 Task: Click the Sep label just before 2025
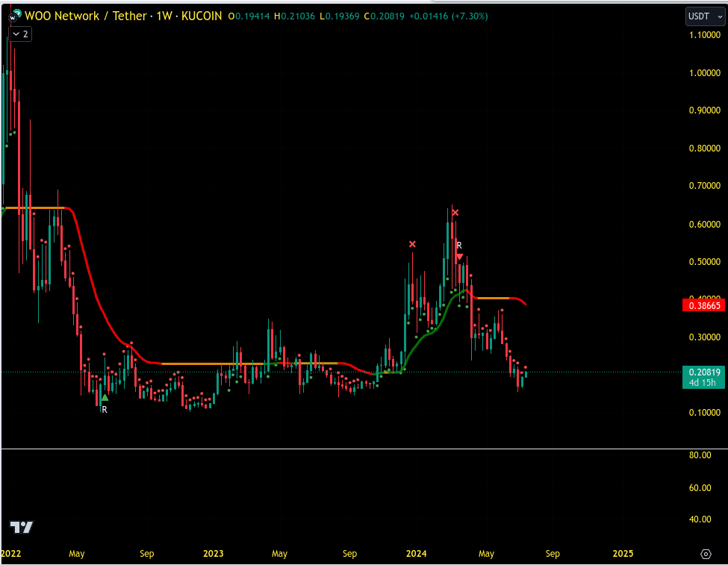[x=553, y=554]
